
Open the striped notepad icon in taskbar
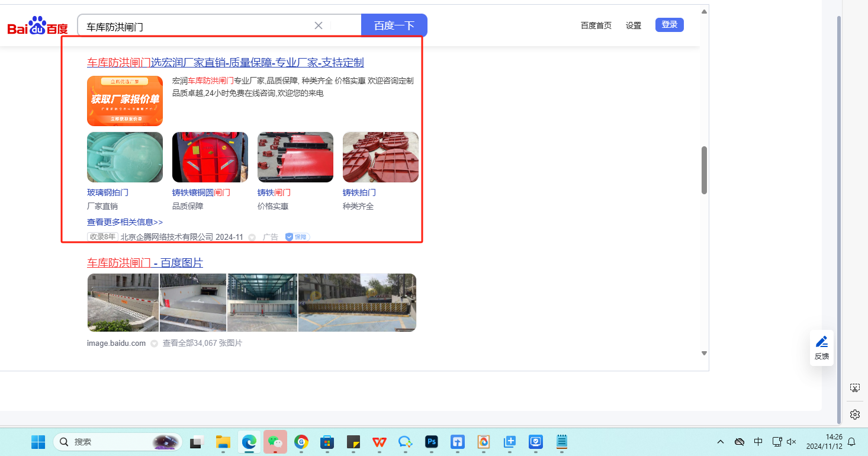pyautogui.click(x=562, y=442)
